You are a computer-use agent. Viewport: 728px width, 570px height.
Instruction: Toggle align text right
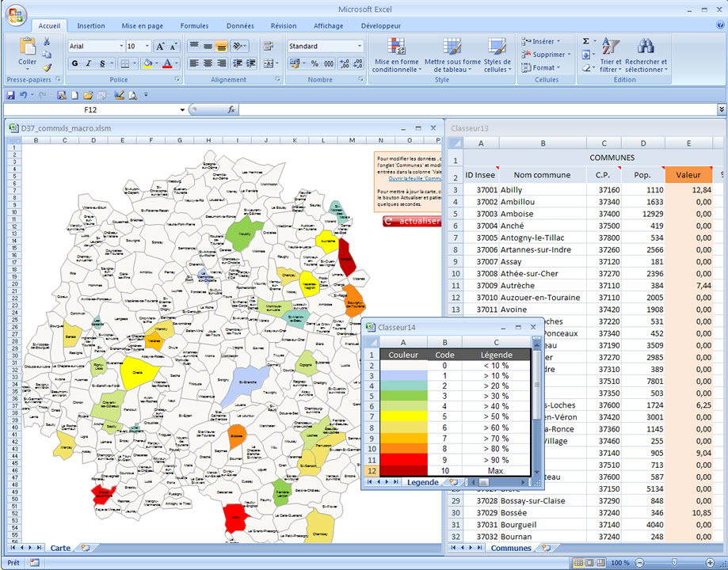point(222,63)
